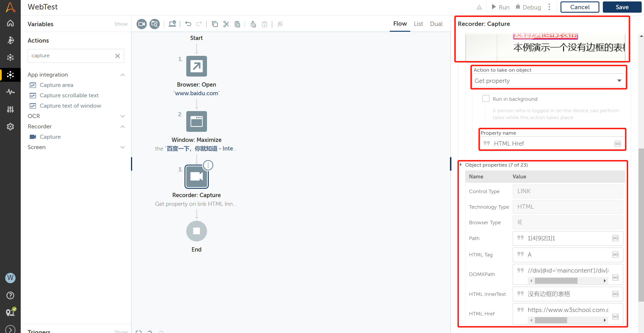Screen dimensions: 644x333
Task: Clear the capture search field with X
Action: (x=117, y=56)
